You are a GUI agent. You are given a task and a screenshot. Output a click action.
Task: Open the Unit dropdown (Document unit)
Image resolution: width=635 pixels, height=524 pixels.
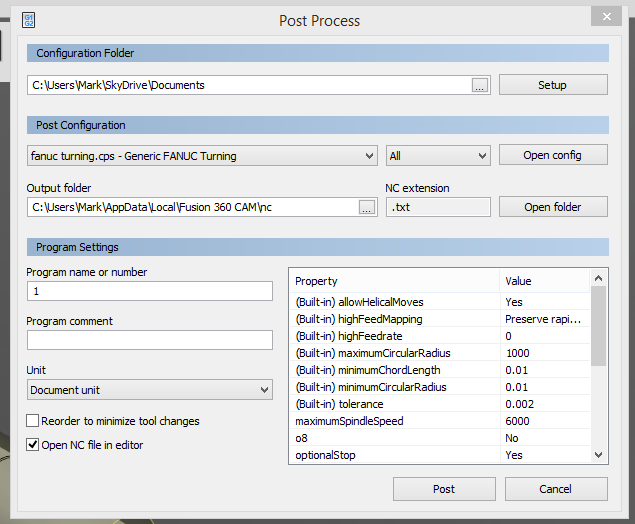click(150, 390)
